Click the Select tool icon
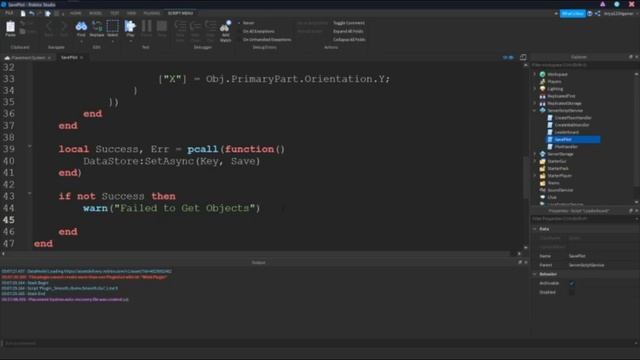 coord(113,27)
